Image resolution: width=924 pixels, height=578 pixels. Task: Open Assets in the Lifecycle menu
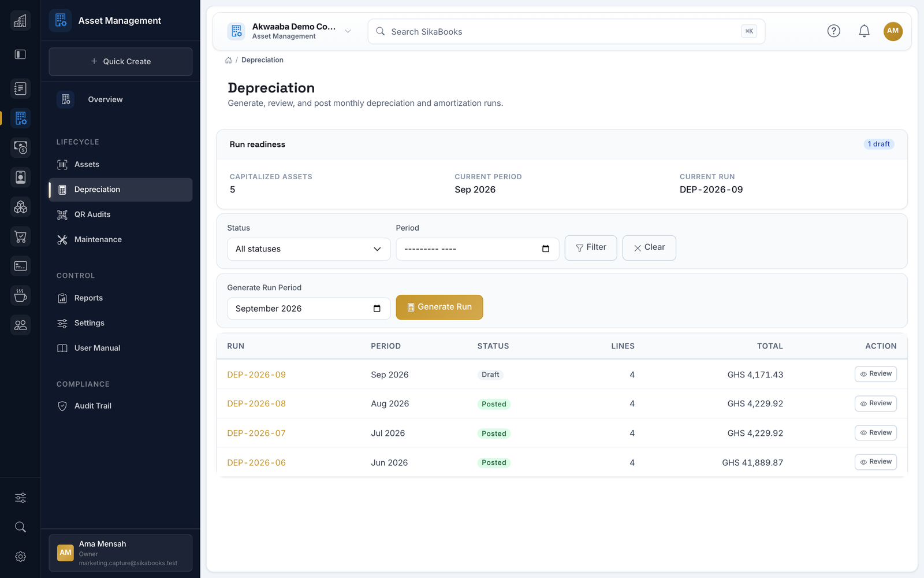coord(121,165)
